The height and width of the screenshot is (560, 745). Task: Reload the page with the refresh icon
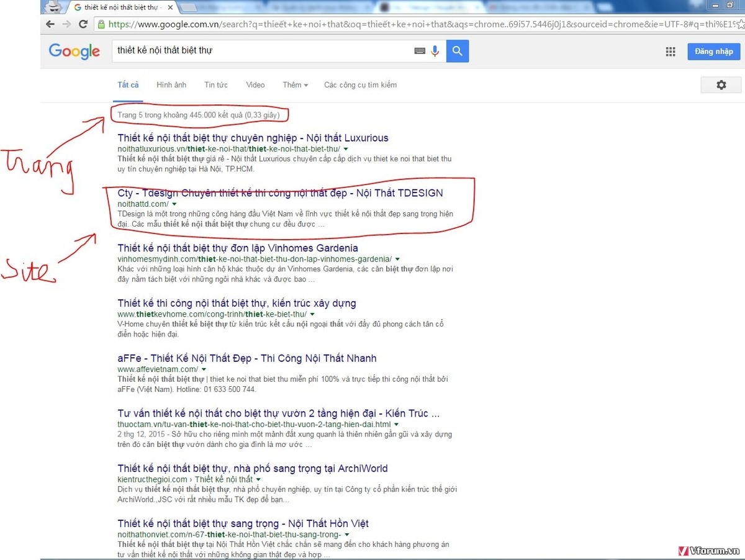tap(83, 24)
